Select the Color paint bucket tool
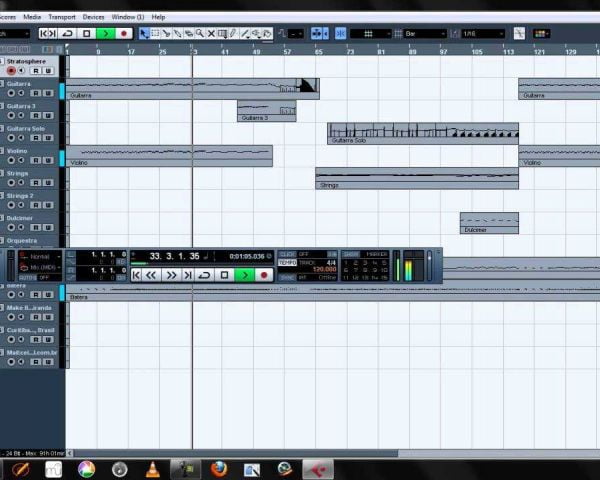This screenshot has width=600, height=480. pyautogui.click(x=267, y=34)
